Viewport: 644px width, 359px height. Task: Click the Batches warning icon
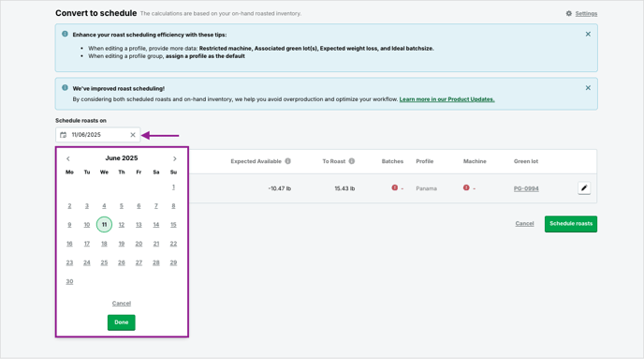[395, 187]
